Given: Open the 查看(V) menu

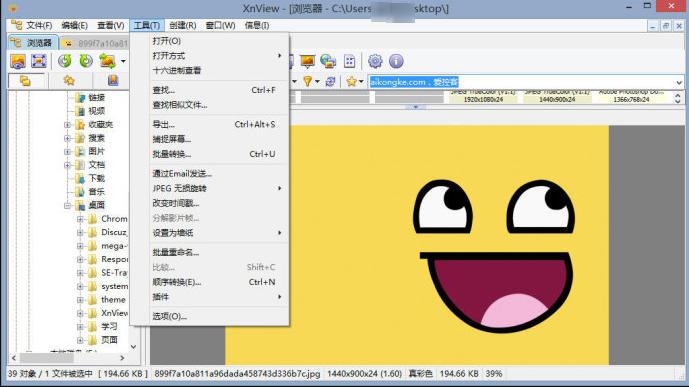Looking at the screenshot, I should tap(110, 25).
